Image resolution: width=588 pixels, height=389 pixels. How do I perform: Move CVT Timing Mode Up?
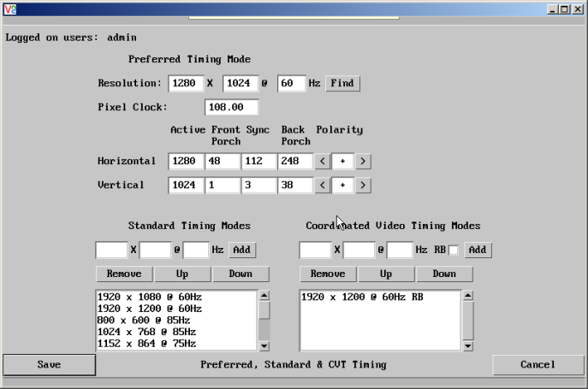pyautogui.click(x=386, y=274)
